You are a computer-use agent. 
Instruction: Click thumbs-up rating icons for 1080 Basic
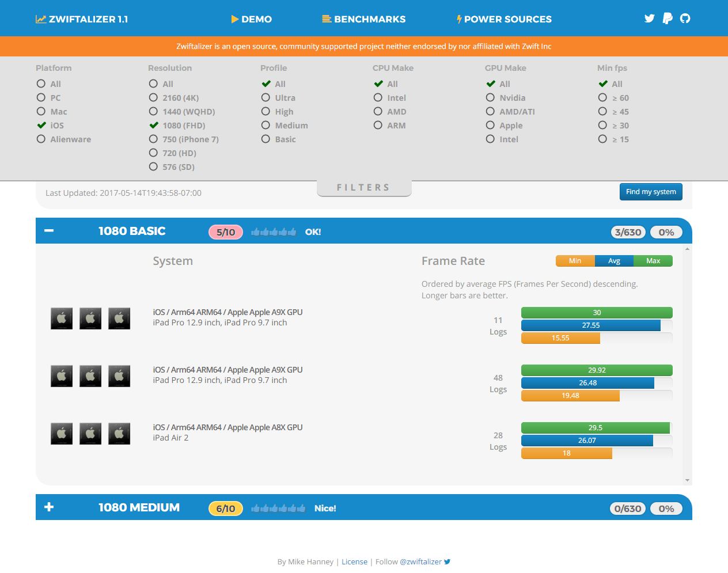[274, 232]
